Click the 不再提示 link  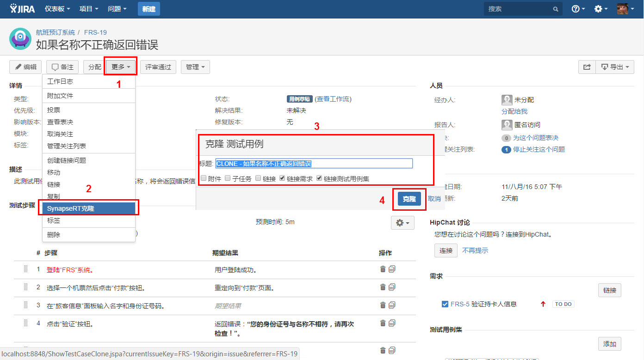[x=475, y=250]
